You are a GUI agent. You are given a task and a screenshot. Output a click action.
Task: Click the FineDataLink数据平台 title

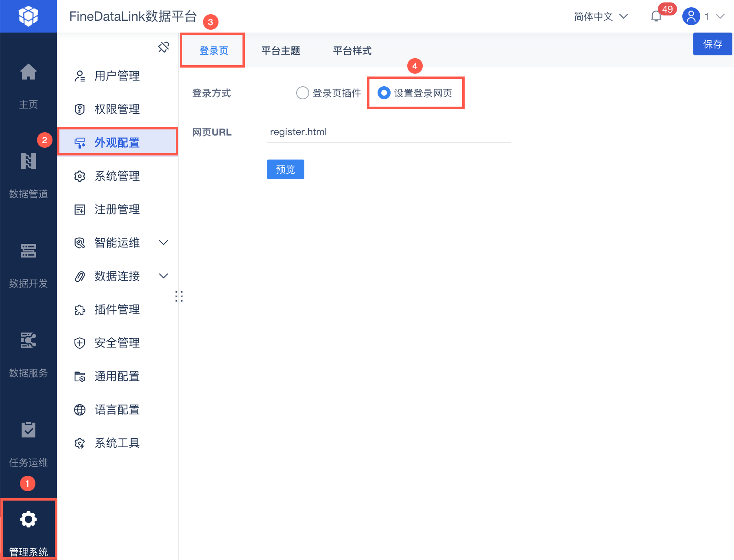(x=133, y=16)
